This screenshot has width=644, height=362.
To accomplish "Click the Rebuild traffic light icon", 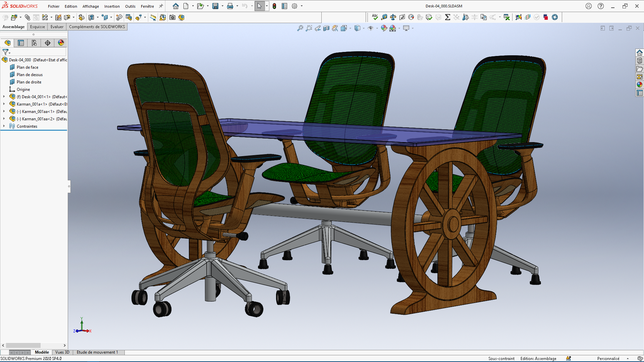I will [274, 6].
